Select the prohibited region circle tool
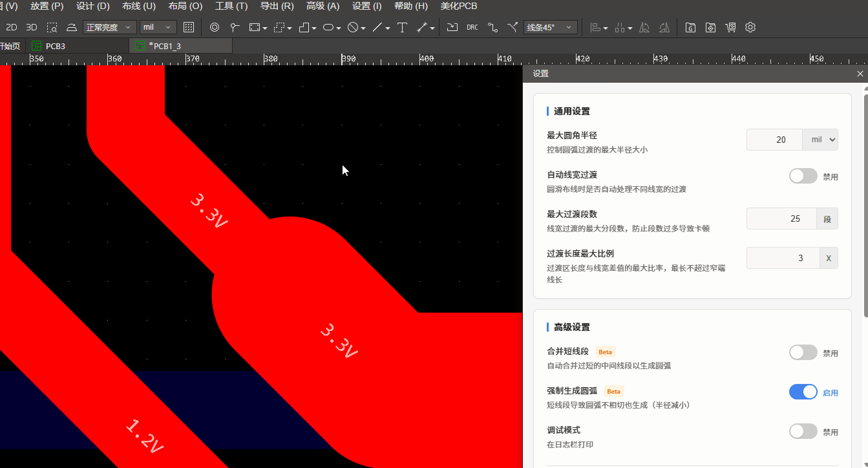Screen dimensions: 868x468 (x=353, y=27)
